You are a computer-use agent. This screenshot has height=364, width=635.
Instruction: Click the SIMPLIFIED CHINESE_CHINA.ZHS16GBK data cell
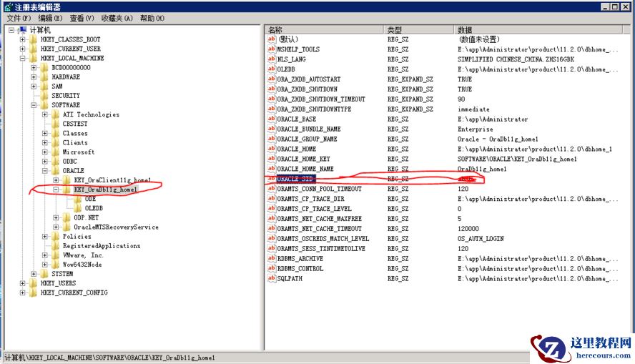tap(516, 59)
